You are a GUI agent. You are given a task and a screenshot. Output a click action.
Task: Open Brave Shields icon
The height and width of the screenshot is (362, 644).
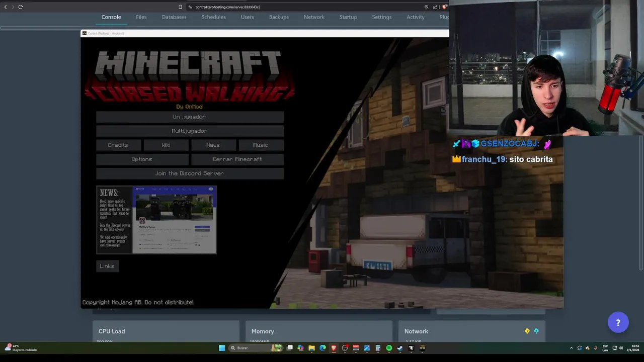444,7
